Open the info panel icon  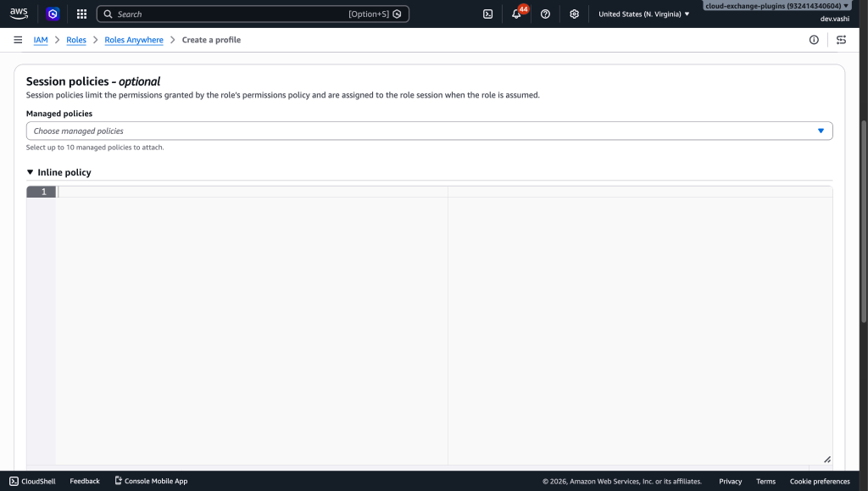pyautogui.click(x=814, y=40)
